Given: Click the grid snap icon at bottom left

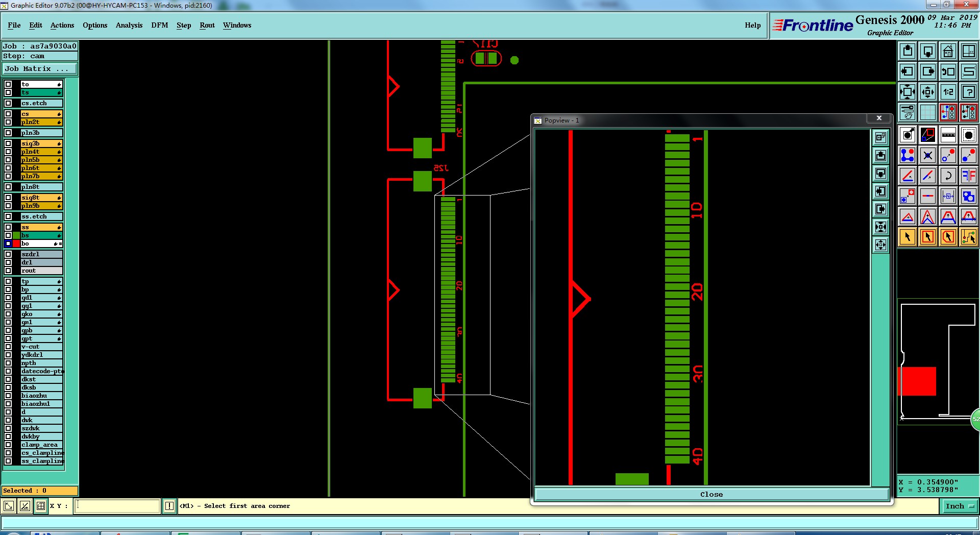Looking at the screenshot, I should pos(41,506).
